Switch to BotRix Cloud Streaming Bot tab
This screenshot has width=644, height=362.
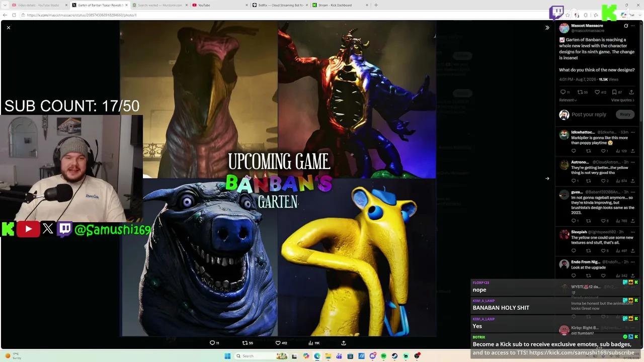pyautogui.click(x=280, y=5)
